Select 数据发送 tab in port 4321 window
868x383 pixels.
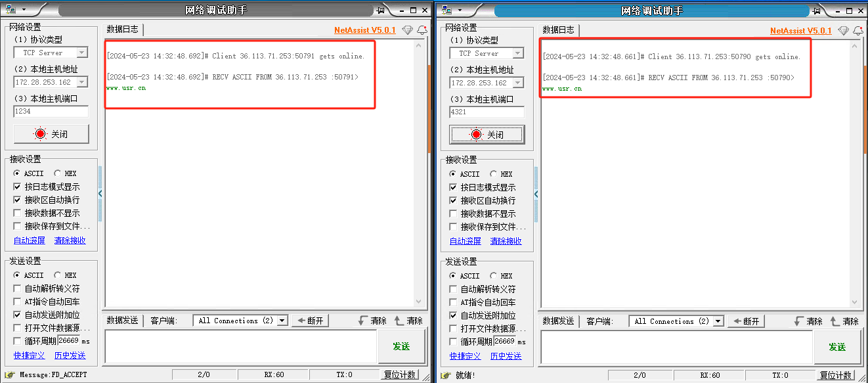click(x=559, y=321)
